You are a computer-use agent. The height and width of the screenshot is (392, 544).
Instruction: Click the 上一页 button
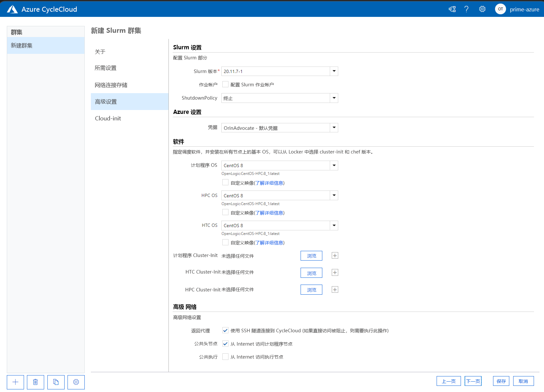tap(449, 381)
